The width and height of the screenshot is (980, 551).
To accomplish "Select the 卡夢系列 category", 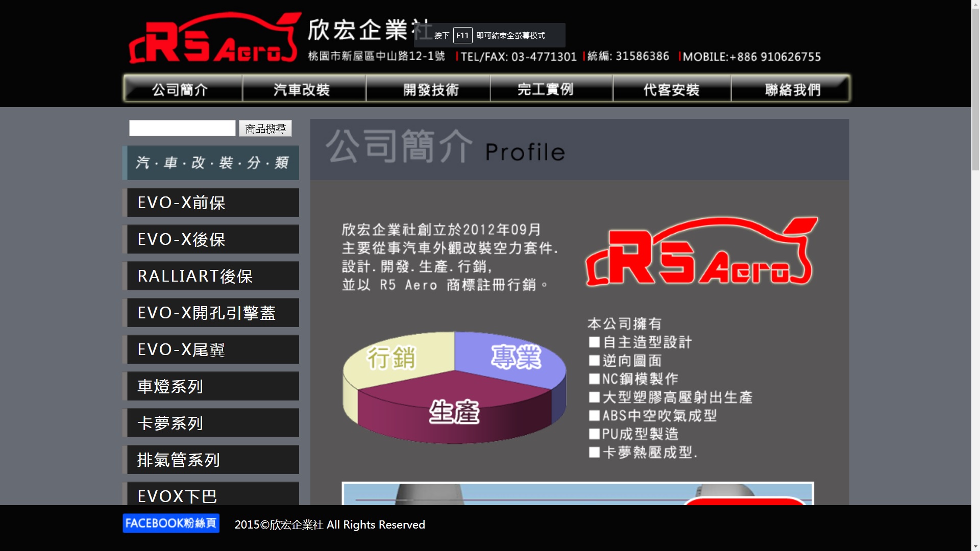I will pos(211,423).
